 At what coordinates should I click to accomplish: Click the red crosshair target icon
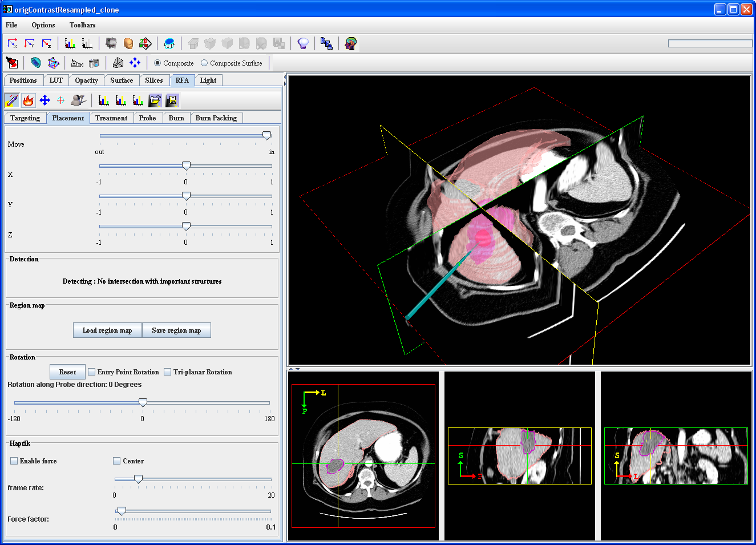60,100
